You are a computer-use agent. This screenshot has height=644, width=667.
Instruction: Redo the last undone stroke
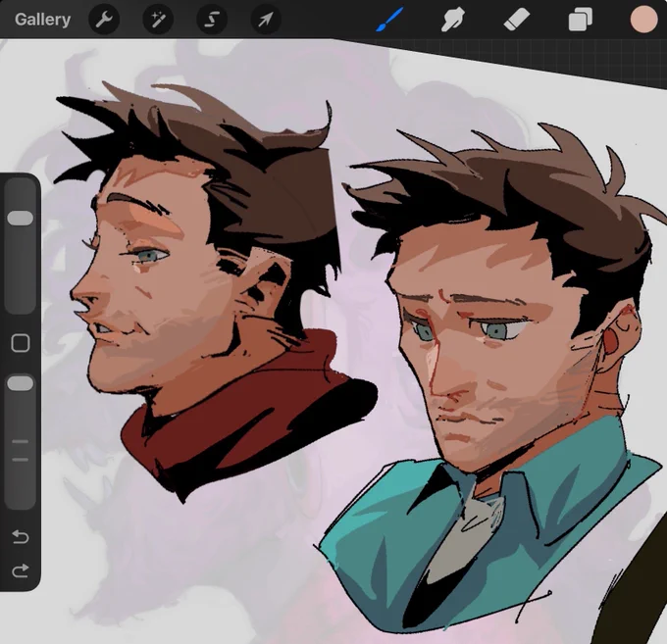[21, 570]
